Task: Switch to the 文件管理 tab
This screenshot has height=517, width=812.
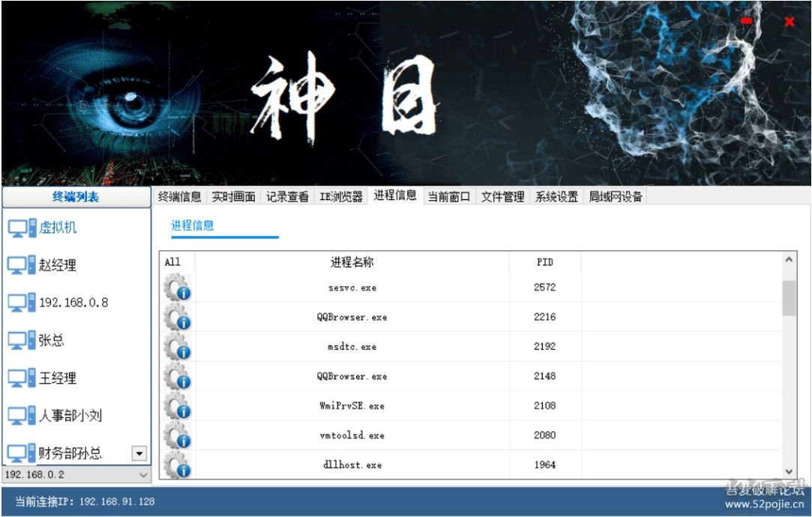Action: click(503, 196)
